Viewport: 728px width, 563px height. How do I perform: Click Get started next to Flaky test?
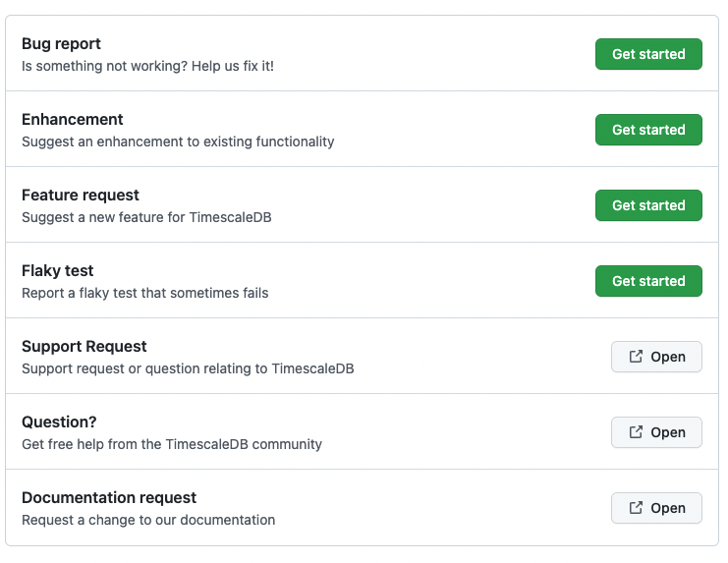[x=648, y=281]
